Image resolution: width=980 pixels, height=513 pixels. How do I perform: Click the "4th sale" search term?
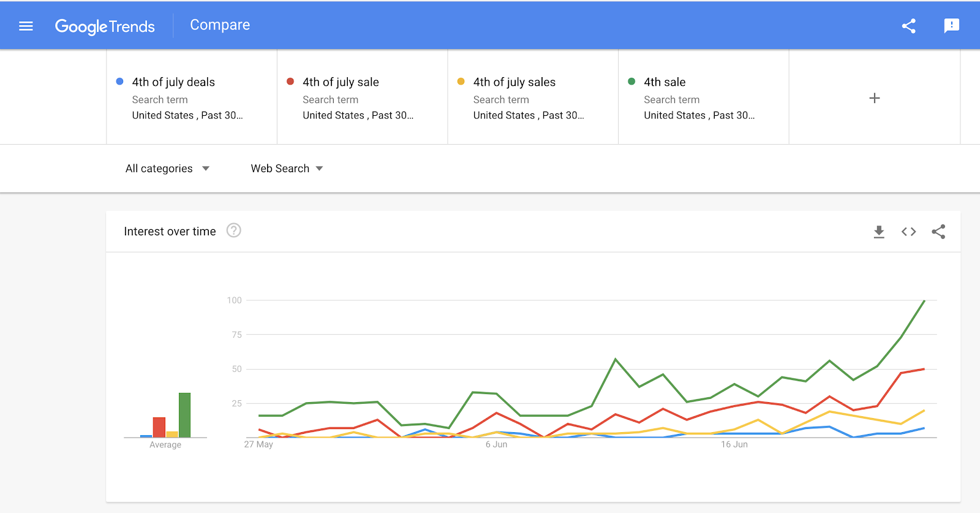point(665,82)
